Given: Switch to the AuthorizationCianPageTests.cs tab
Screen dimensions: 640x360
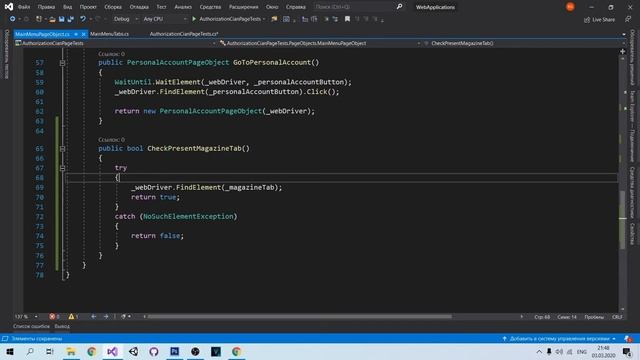Looking at the screenshot, I should 184,34.
